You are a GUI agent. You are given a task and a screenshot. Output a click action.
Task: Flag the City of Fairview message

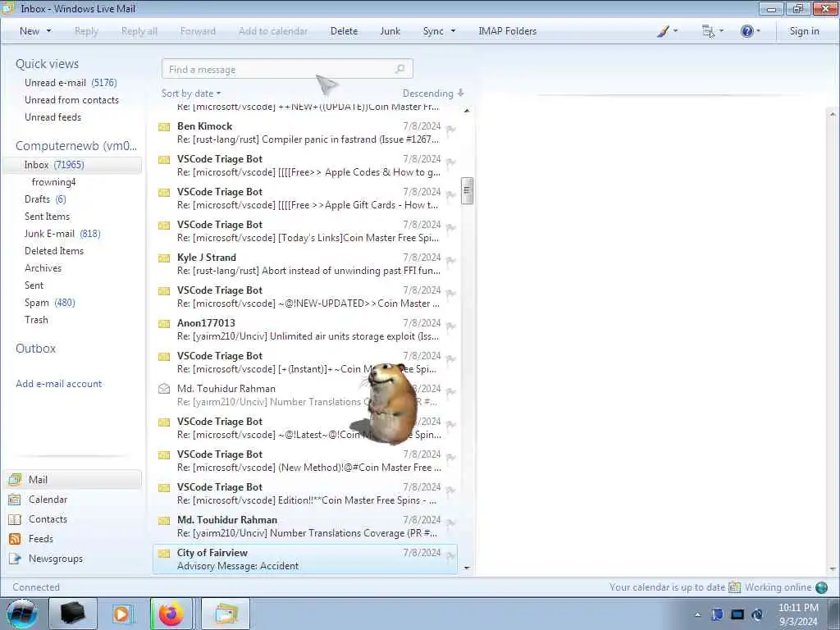(x=450, y=556)
